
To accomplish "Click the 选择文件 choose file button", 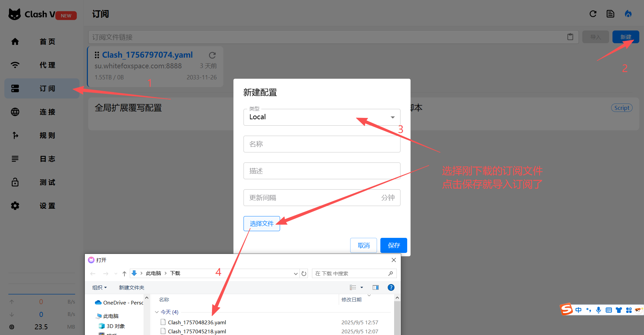I will point(262,223).
